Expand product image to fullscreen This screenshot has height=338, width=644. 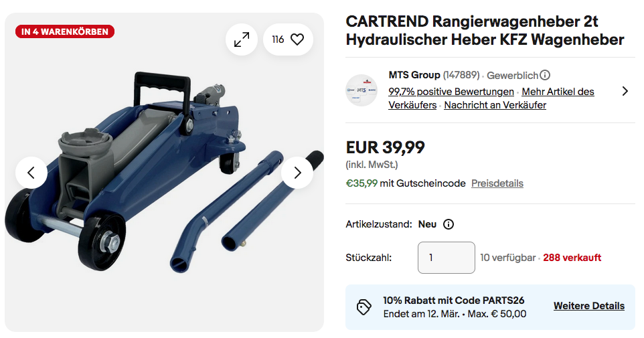pos(241,39)
